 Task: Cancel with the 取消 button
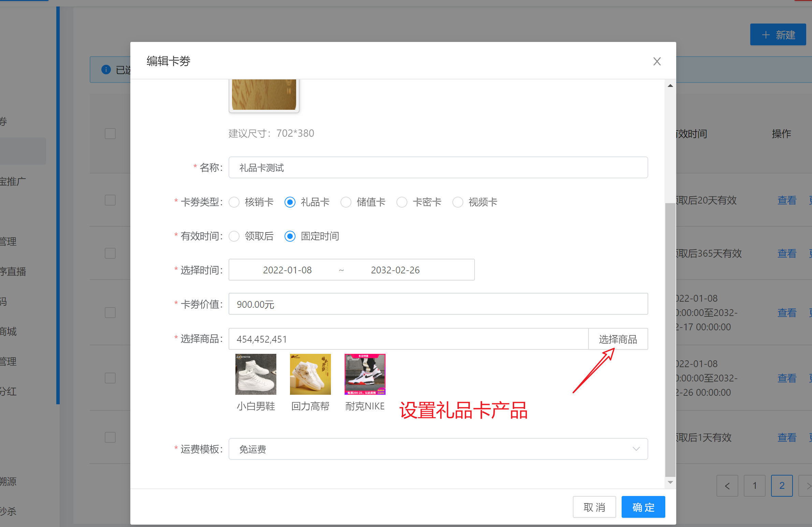[x=594, y=507]
